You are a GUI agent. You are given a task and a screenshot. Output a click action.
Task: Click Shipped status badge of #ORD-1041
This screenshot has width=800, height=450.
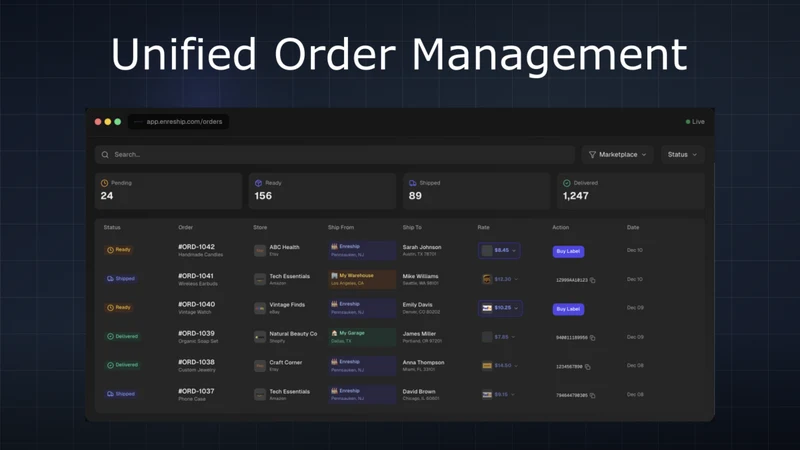coord(121,279)
